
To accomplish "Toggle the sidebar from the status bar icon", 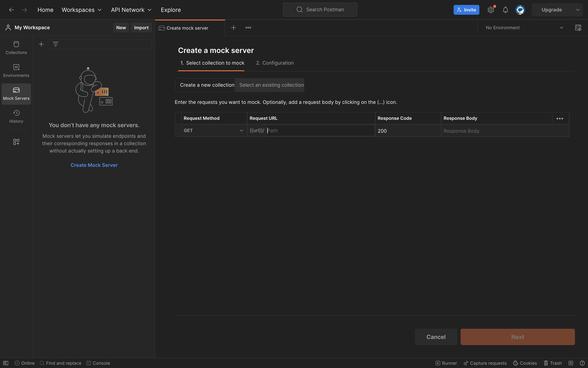I will pos(6,363).
